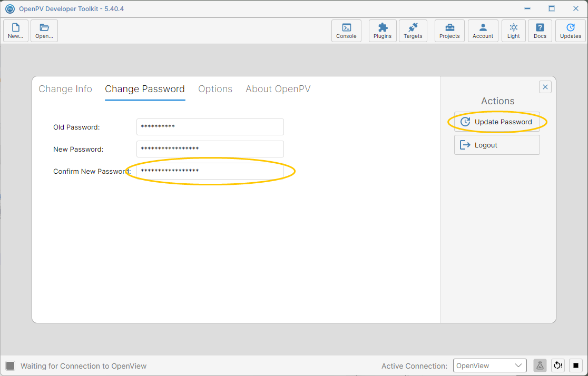Image resolution: width=588 pixels, height=376 pixels.
Task: Select the Change Password tab
Action: 145,89
